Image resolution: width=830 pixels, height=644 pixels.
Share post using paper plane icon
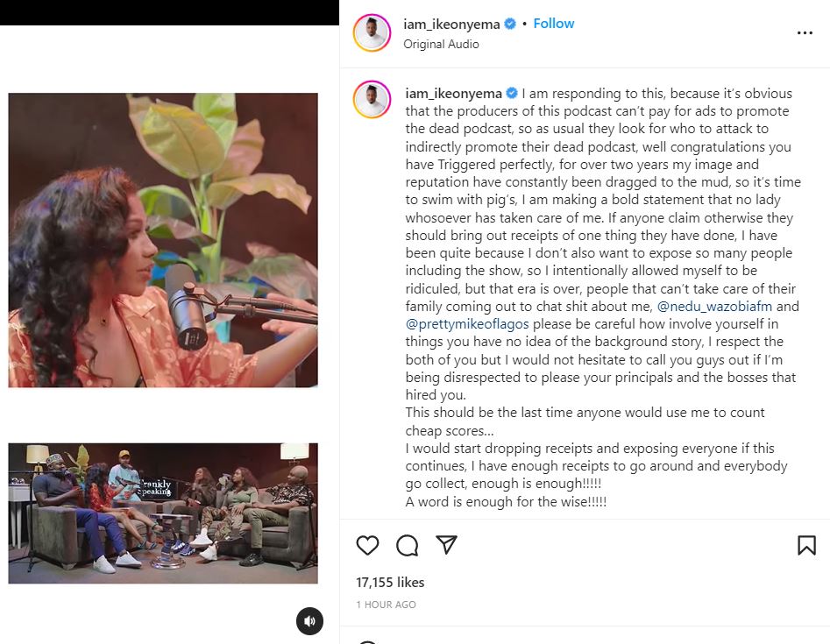point(446,545)
